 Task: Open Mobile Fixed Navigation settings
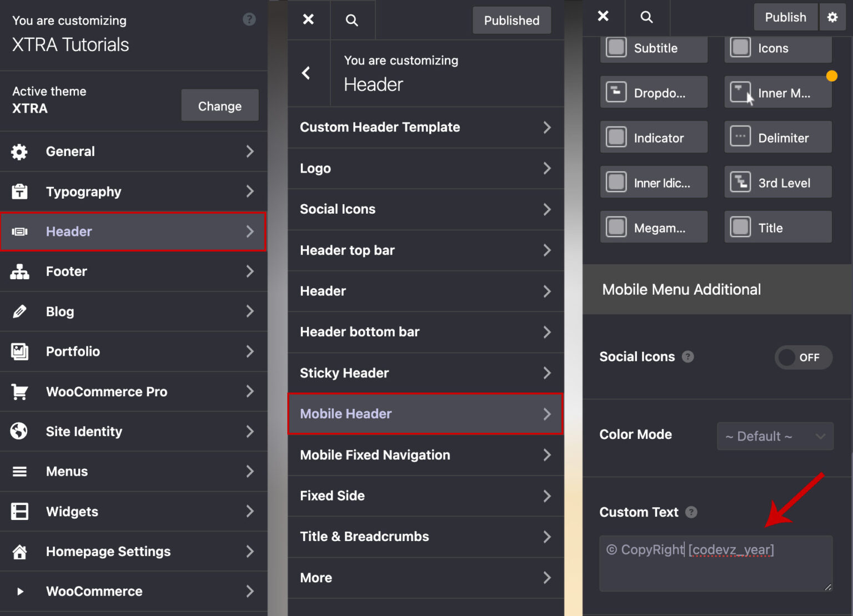425,455
